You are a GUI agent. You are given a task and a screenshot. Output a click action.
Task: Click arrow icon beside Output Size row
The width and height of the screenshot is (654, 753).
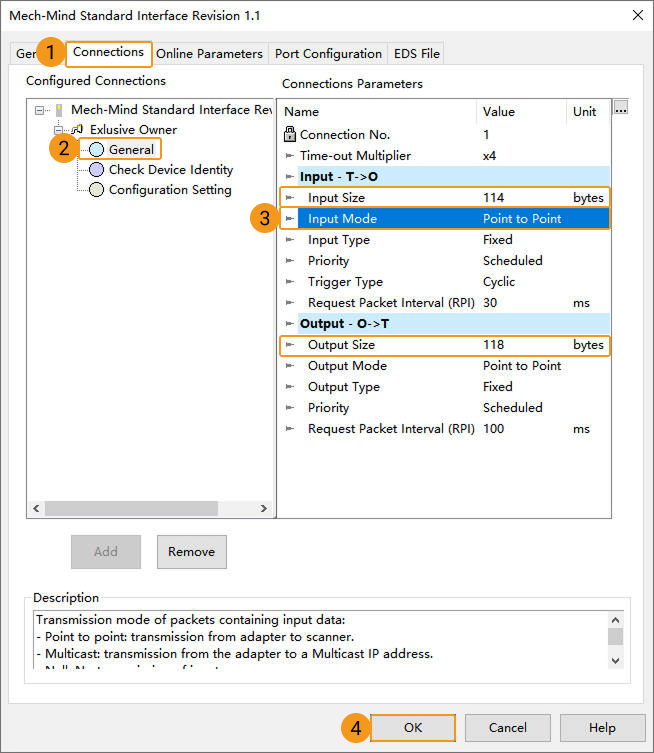tap(289, 344)
